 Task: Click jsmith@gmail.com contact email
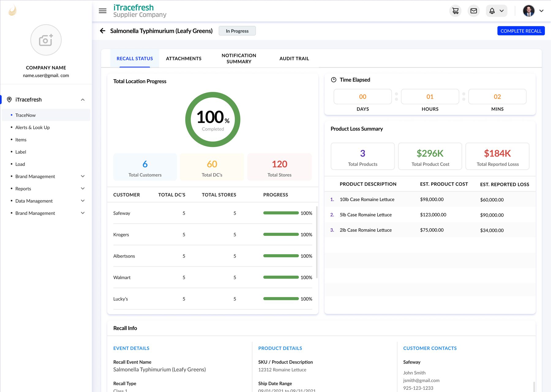click(421, 380)
